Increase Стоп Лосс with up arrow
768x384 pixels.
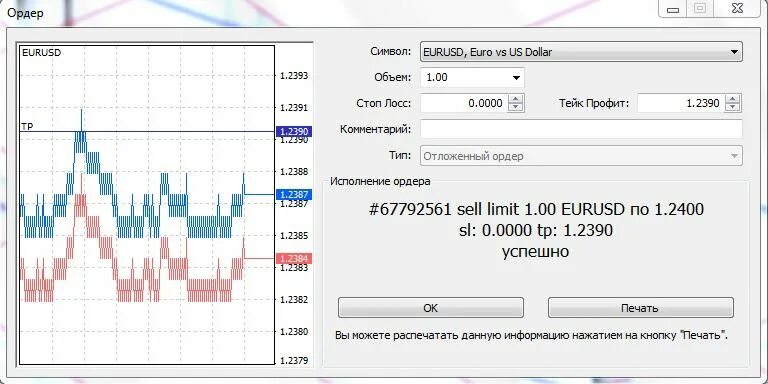click(x=516, y=98)
